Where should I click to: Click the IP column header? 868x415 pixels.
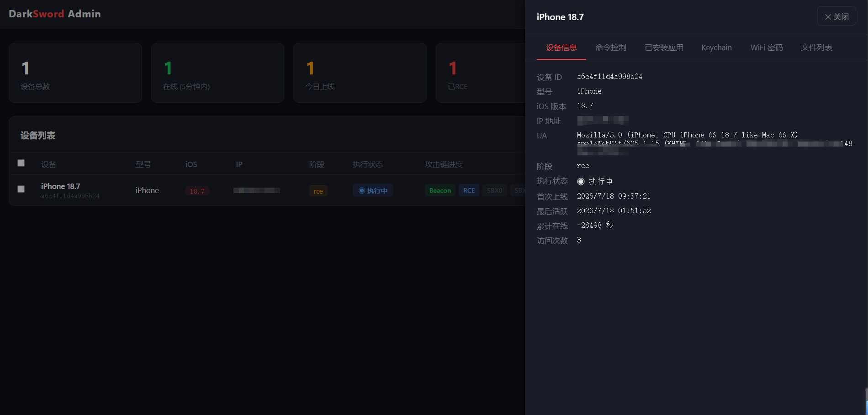tap(239, 164)
